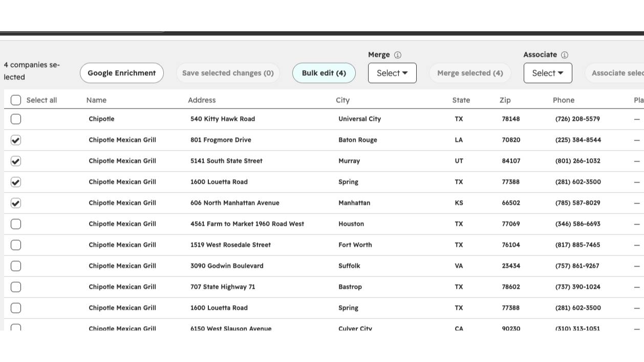This screenshot has height=362, width=644.
Task: Click the Address column header
Action: [x=202, y=100]
